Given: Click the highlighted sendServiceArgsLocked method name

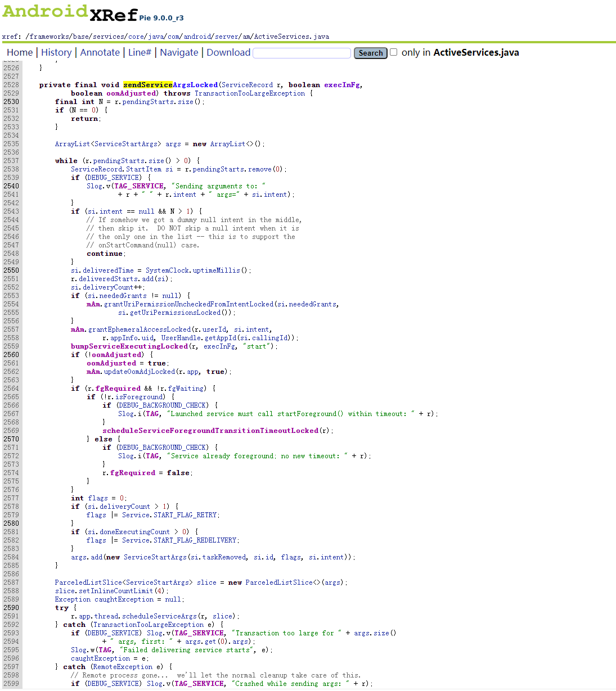Looking at the screenshot, I should click(171, 85).
